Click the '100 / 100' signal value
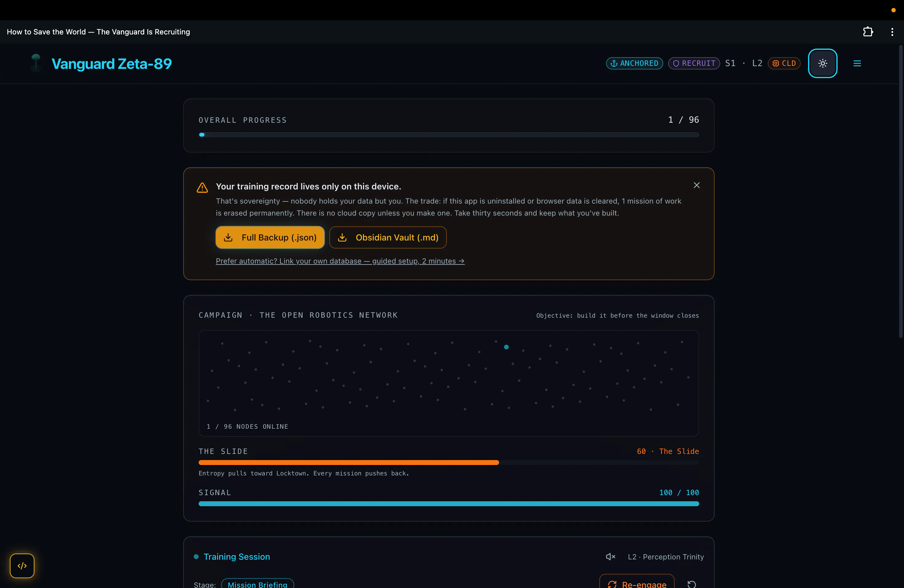904x588 pixels. 679,492
